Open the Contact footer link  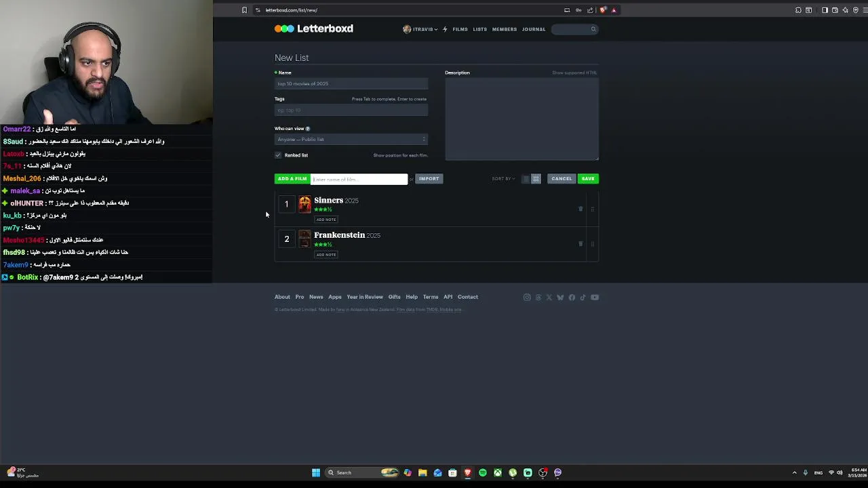tap(468, 297)
